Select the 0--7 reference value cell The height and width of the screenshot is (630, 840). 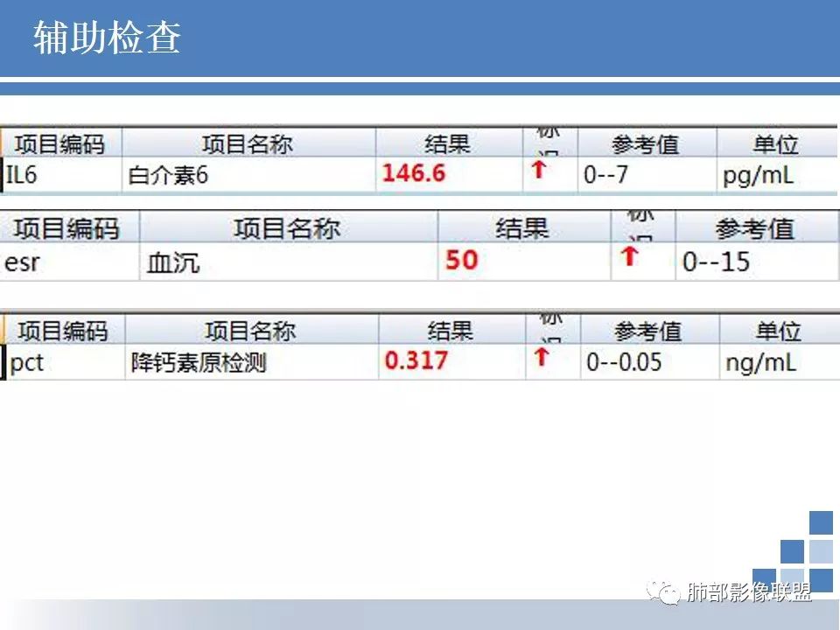point(647,175)
